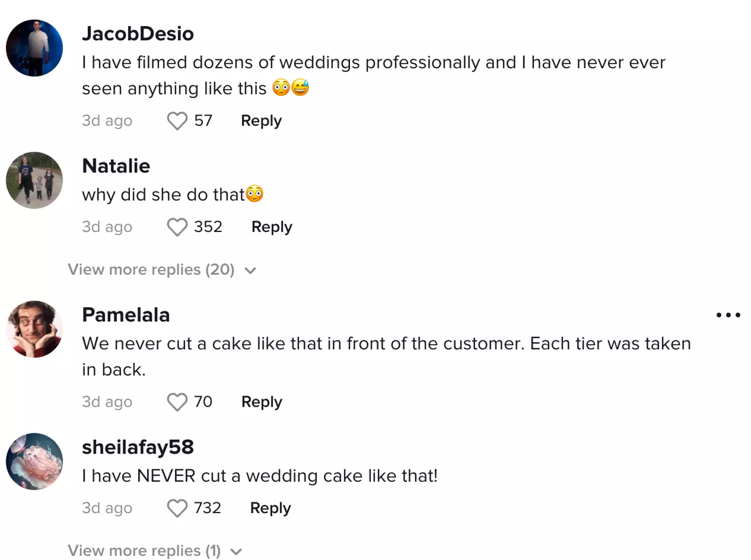The width and height of the screenshot is (751, 560).
Task: Open the Natalie username link
Action: pos(116,166)
